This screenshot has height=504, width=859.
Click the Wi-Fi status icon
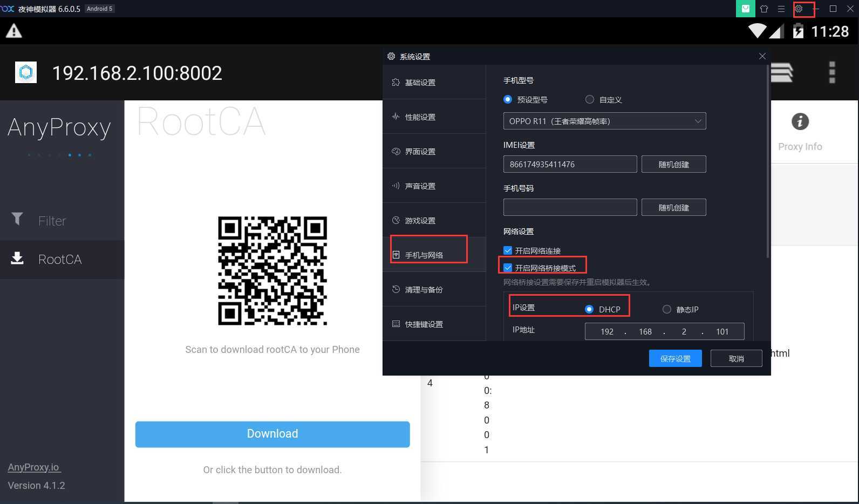pos(757,31)
